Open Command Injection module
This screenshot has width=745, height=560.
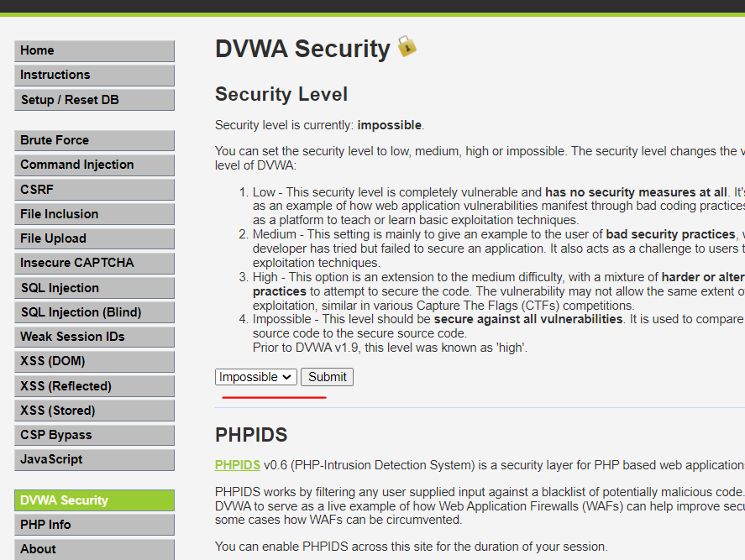coord(94,165)
